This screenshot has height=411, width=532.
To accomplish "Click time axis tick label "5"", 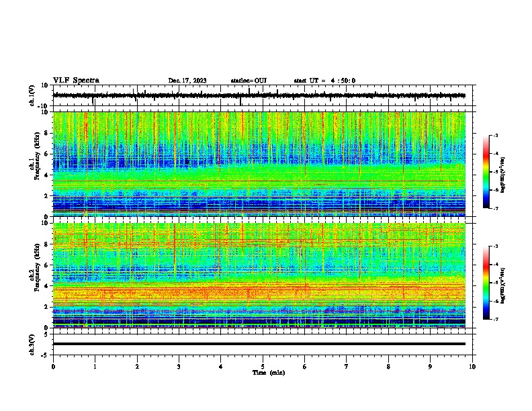I will tap(263, 367).
